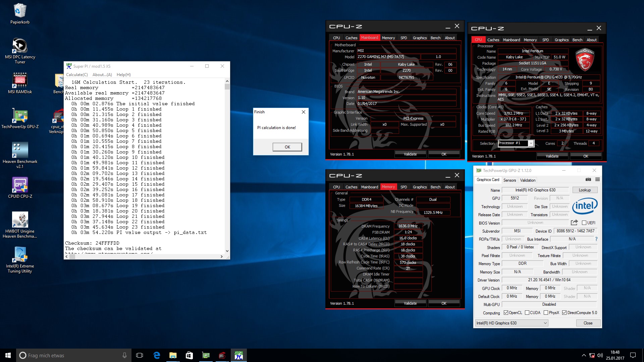Open Task View from taskbar
644x362 pixels.
coord(140,355)
